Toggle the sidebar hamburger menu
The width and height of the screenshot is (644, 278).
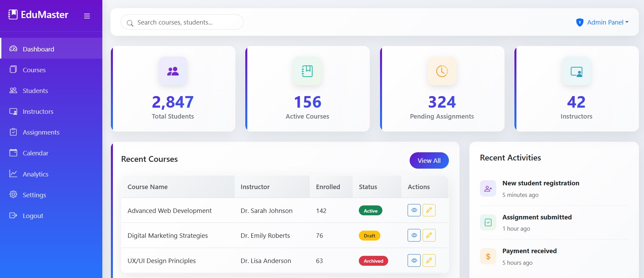87,16
